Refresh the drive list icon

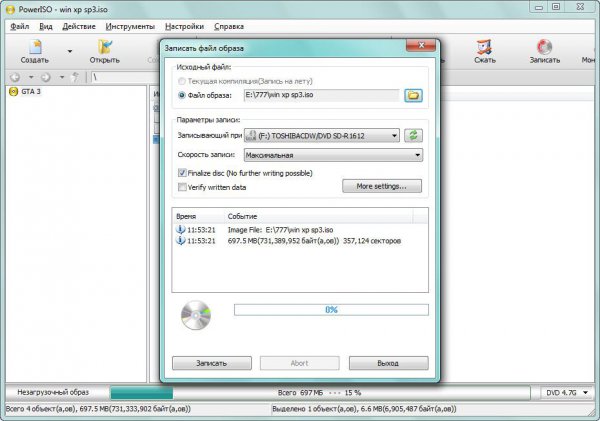click(x=413, y=135)
